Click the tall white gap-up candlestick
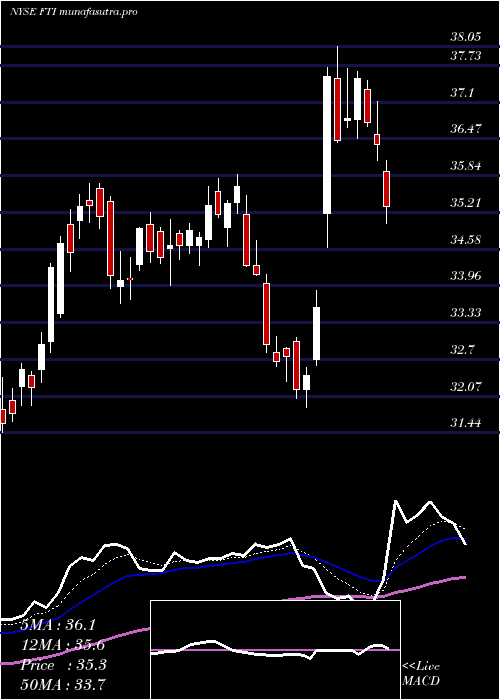Image resolution: width=500 pixels, height=700 pixels. pyautogui.click(x=327, y=145)
